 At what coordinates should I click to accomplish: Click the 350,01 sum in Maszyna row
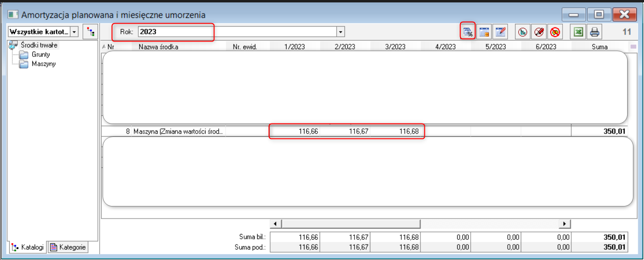(600, 131)
